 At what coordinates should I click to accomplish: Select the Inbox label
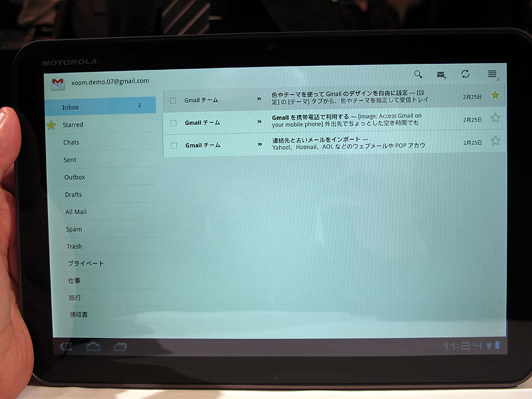(100, 106)
